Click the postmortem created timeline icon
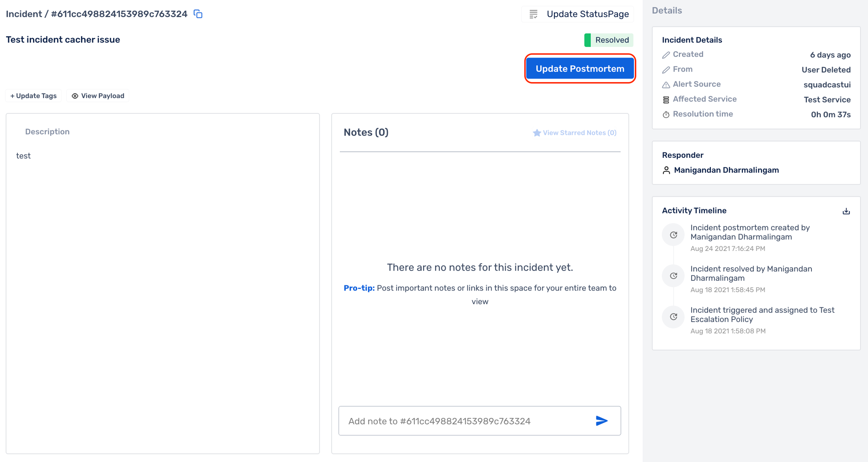Image resolution: width=868 pixels, height=462 pixels. 673,235
